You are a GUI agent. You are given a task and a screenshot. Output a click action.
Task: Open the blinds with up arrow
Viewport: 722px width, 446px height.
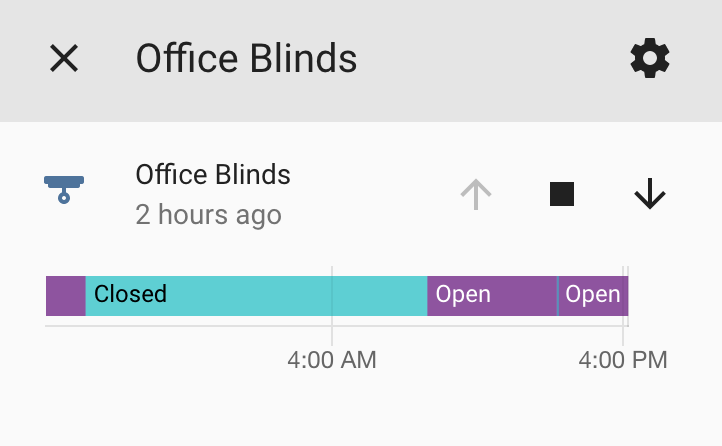click(476, 194)
